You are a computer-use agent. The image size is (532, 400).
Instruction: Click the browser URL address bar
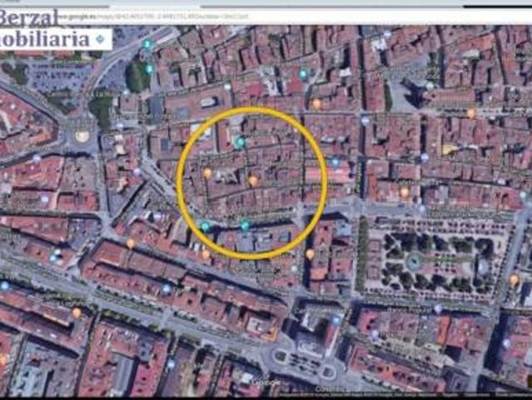point(167,15)
